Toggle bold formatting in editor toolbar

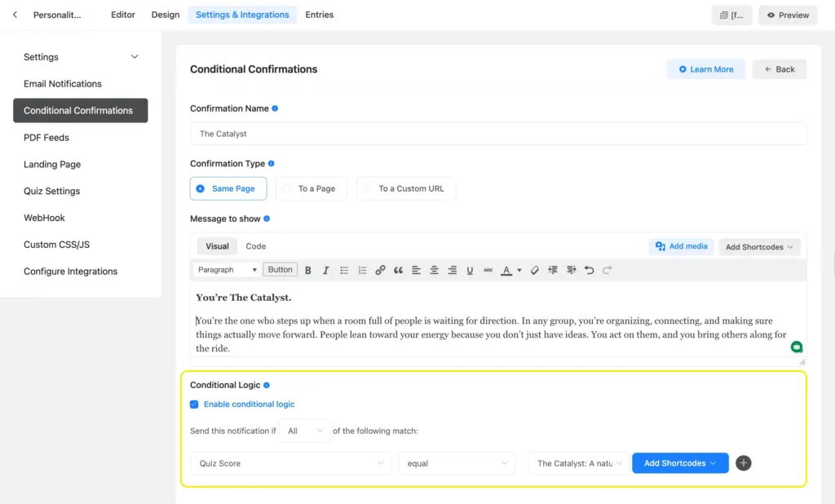(307, 270)
